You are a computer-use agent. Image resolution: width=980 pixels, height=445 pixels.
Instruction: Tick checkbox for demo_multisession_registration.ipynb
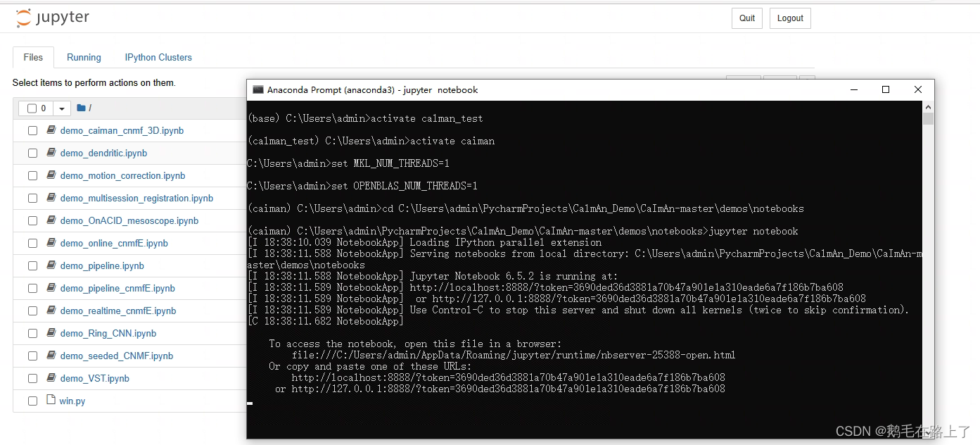coord(32,199)
